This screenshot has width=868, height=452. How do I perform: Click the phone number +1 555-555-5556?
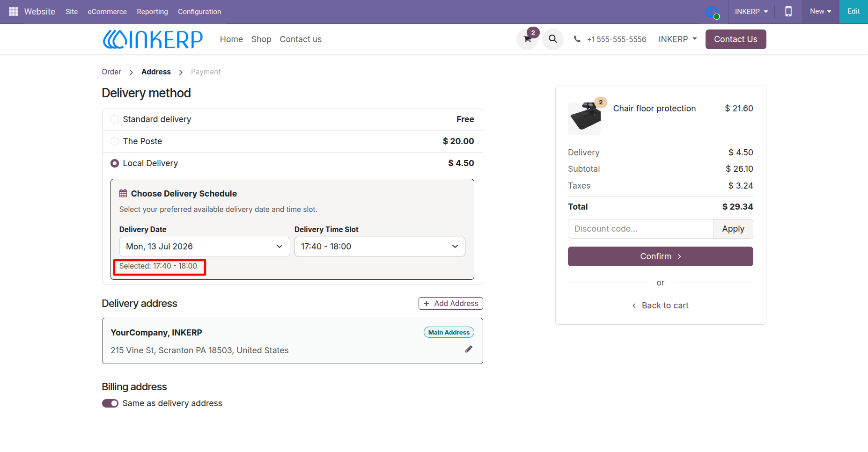[616, 39]
